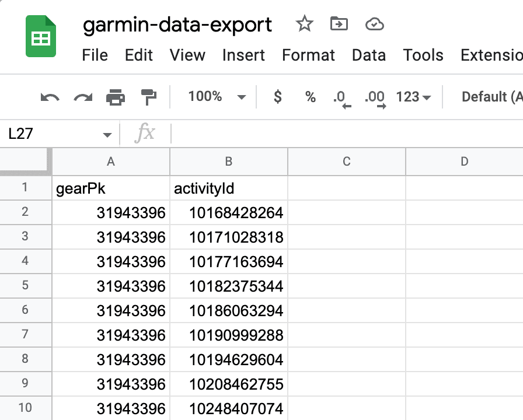
Task: Activate the paint format tool
Action: [149, 97]
